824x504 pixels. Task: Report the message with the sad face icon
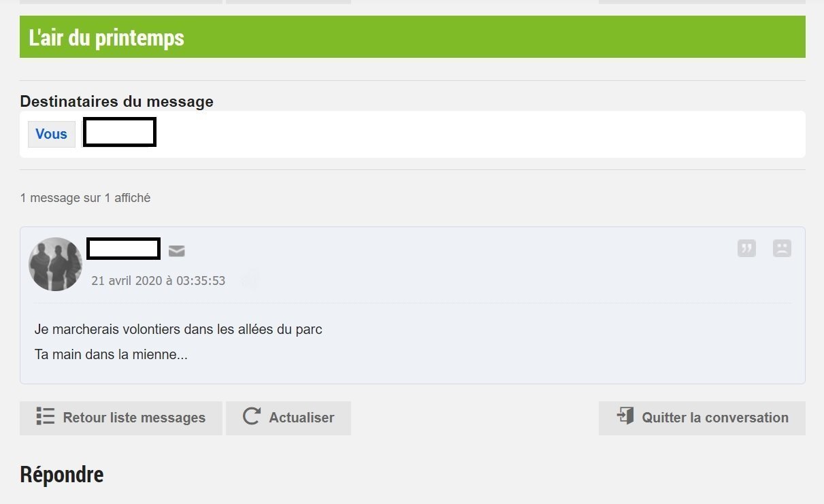click(x=782, y=248)
